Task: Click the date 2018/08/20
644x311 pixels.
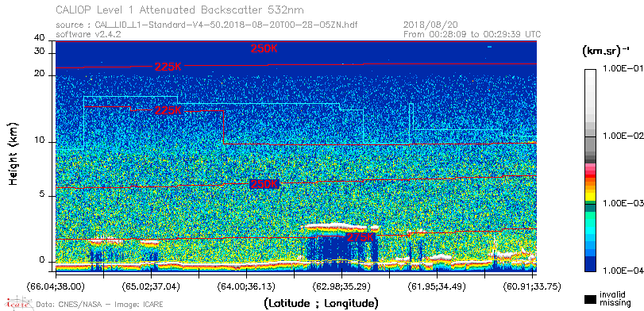Action: pos(430,25)
